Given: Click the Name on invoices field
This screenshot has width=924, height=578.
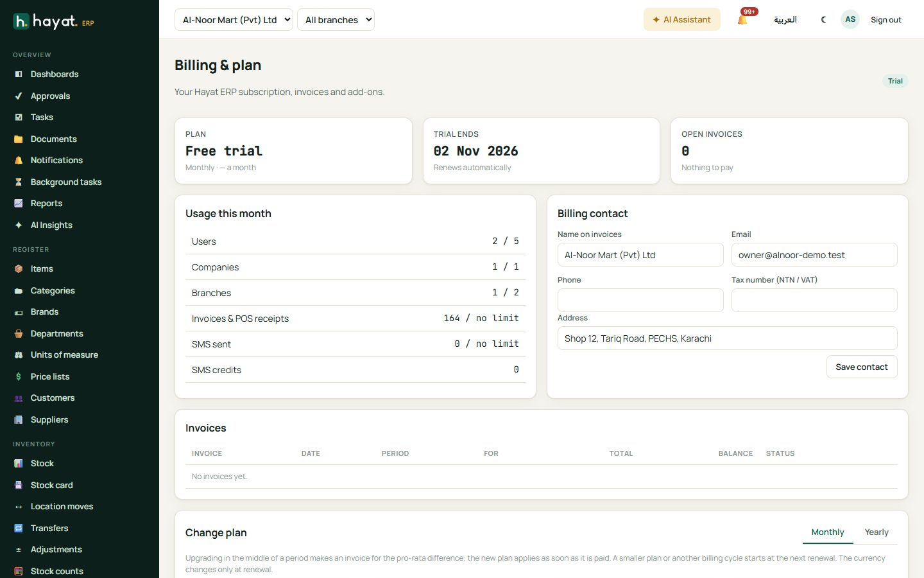Looking at the screenshot, I should point(640,255).
